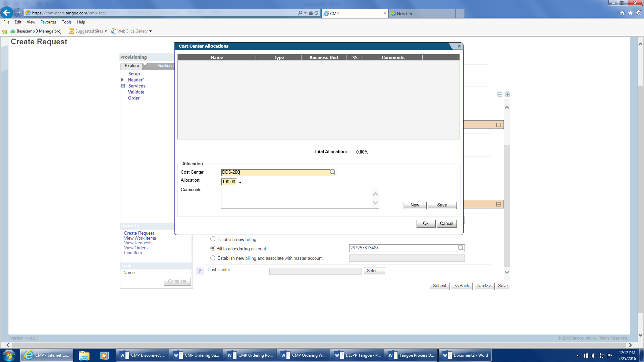Open the IE home icon
644x362 pixels.
click(622, 13)
